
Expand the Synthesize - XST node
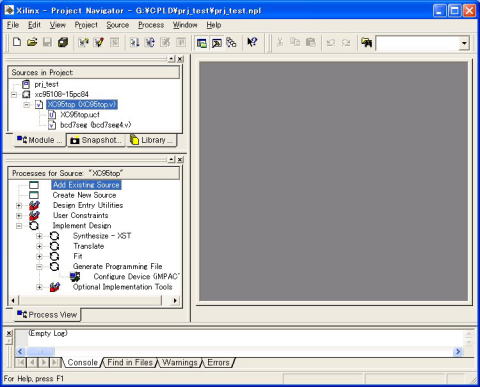point(39,236)
